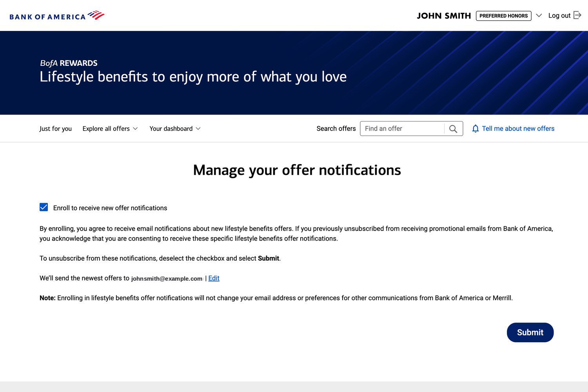Image resolution: width=588 pixels, height=392 pixels.
Task: Uncheck Enroll to receive new offer notifications
Action: coord(44,207)
